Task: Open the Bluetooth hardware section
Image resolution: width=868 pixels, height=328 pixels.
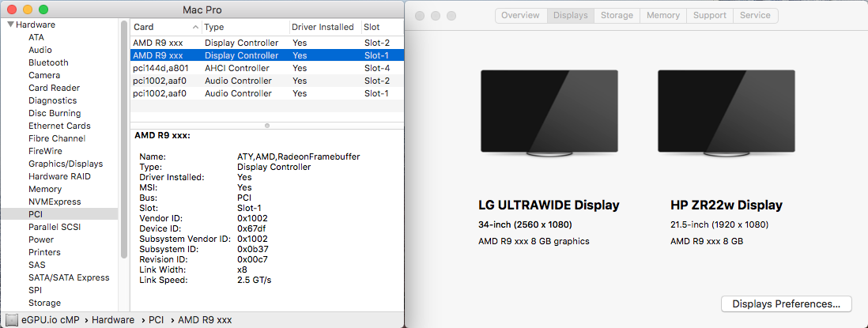Action: 48,62
